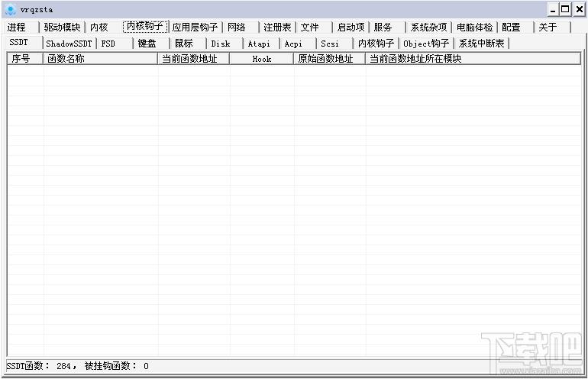
Task: Click the 原始函数地址 column header
Action: pos(330,59)
